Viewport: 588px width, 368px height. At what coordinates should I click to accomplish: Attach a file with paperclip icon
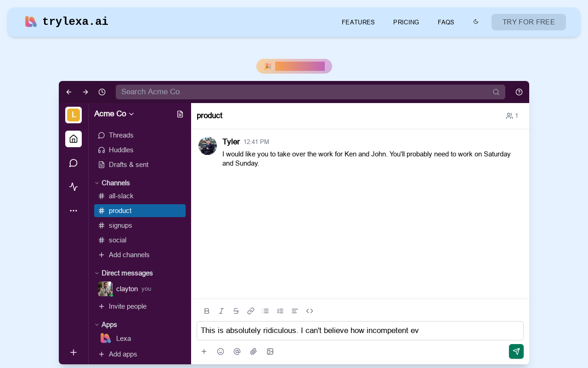click(254, 351)
